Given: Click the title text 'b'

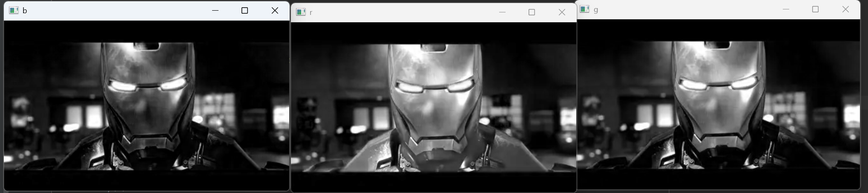Looking at the screenshot, I should coord(25,11).
